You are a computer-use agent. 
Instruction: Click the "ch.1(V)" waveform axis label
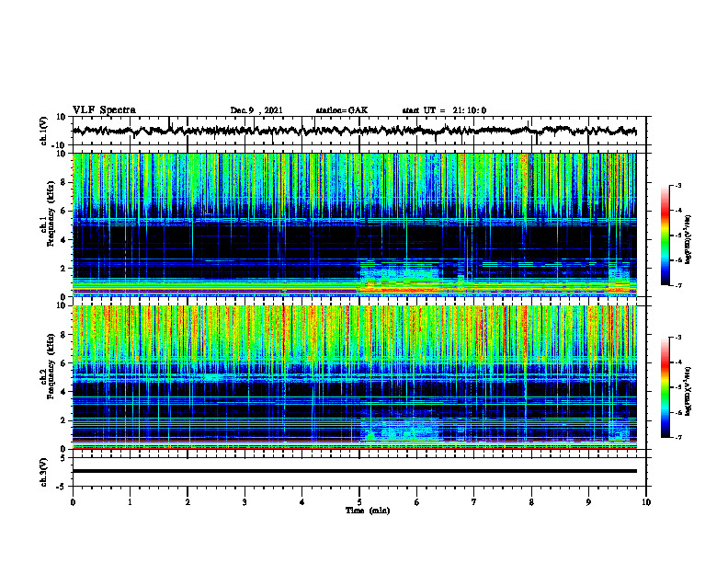44,132
